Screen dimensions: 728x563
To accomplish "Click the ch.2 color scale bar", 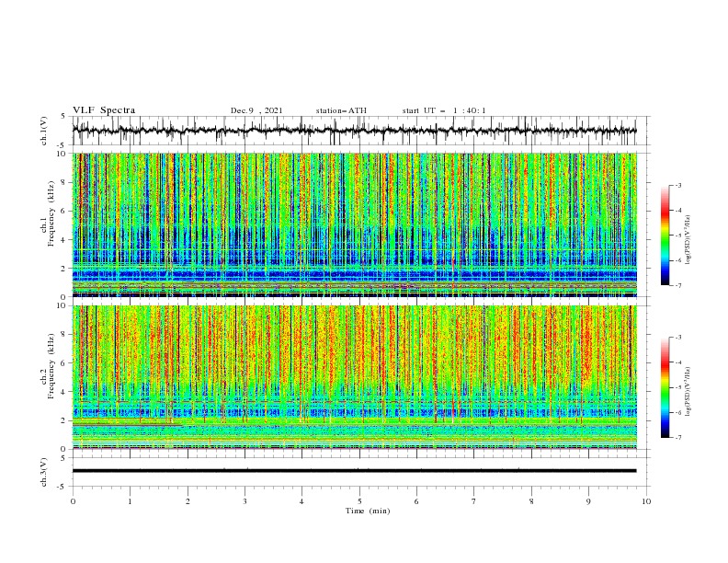I will [x=665, y=387].
